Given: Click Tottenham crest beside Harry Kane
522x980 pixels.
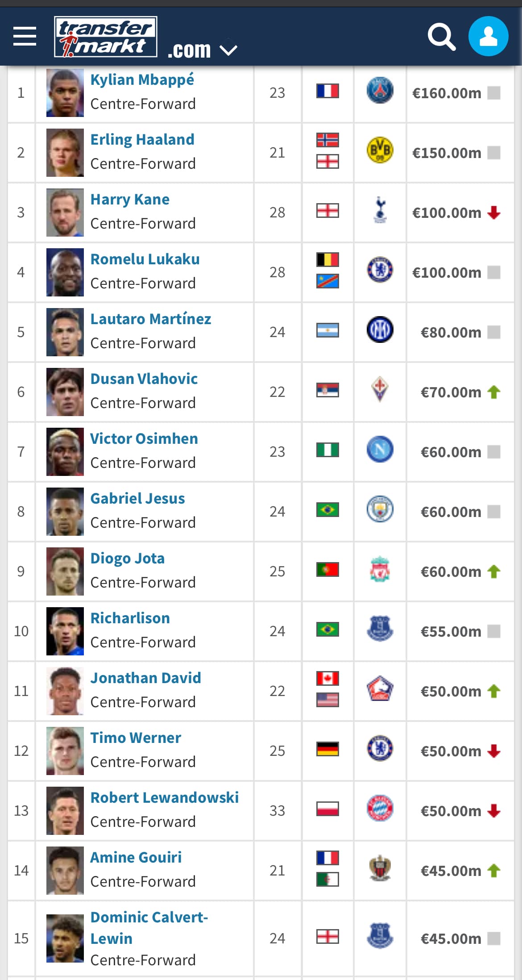Looking at the screenshot, I should (x=380, y=210).
